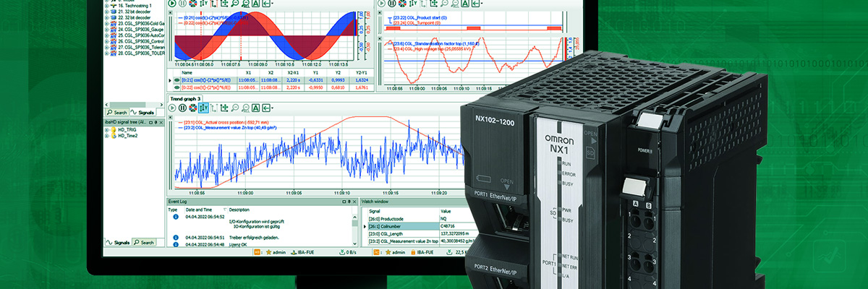Select '26. CGL_SP9036_Control' in the signal tree
This screenshot has height=289, width=868.
[141, 41]
